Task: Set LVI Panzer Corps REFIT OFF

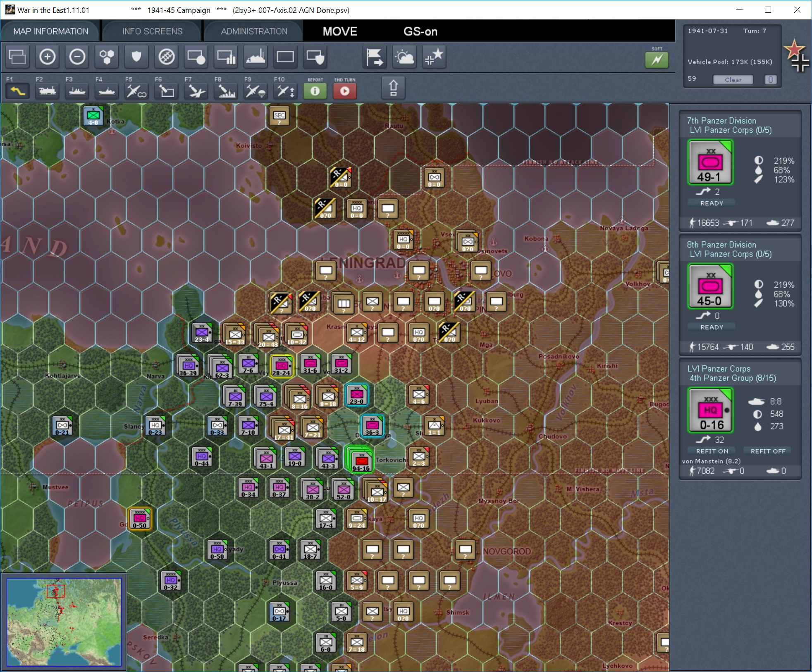Action: pos(768,451)
